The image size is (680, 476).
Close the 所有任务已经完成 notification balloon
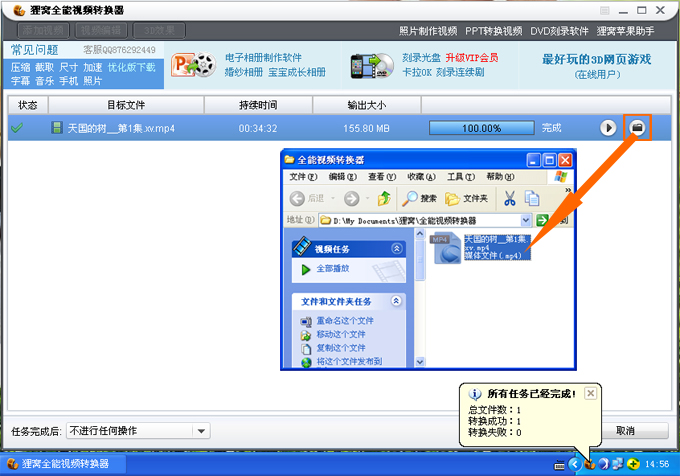tap(590, 394)
